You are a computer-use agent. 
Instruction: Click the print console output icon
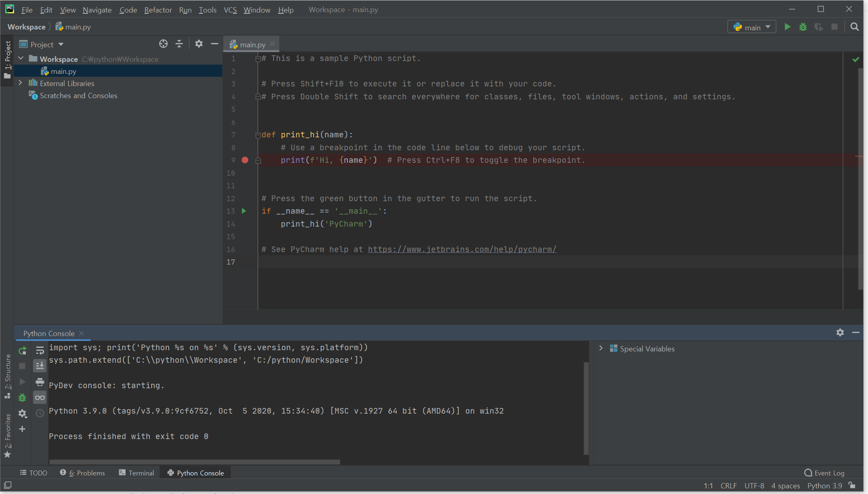[x=40, y=382]
